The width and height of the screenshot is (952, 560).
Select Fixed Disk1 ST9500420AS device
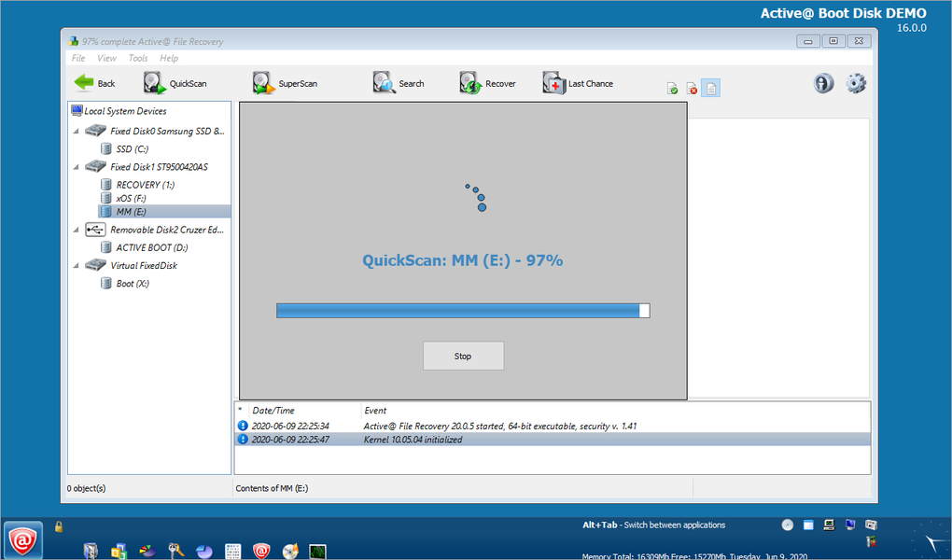[x=147, y=167]
